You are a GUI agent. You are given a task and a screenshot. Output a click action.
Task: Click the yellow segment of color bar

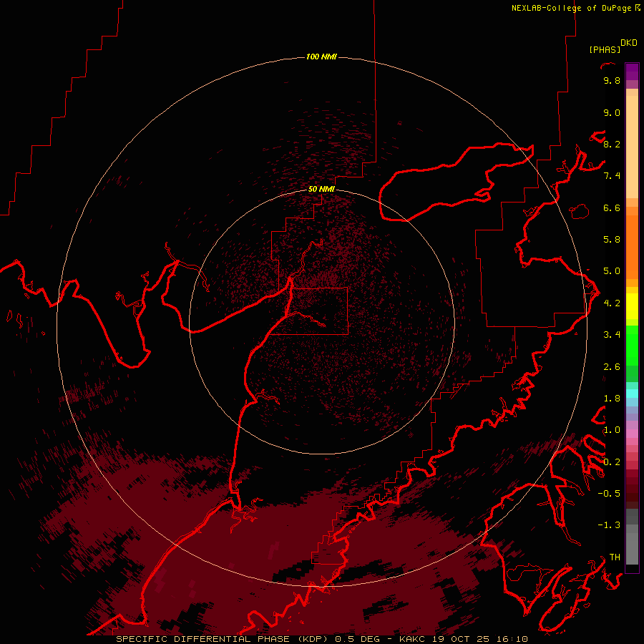click(632, 306)
